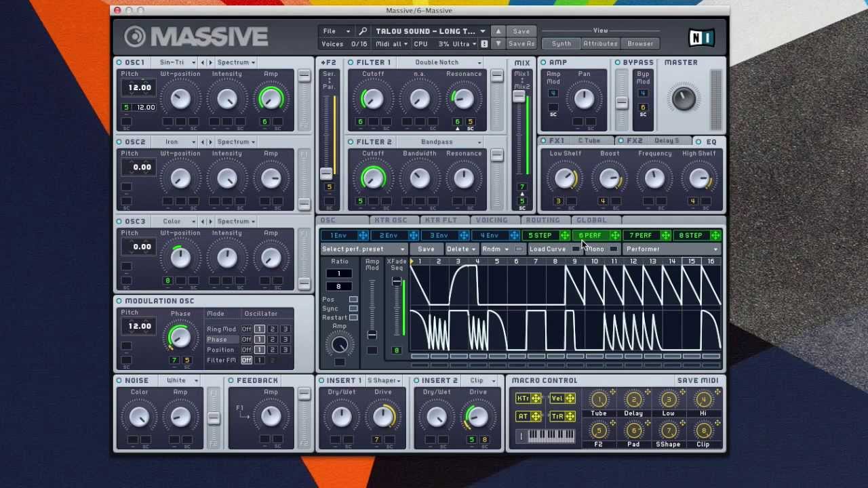
Task: Click the AT macro drag handle
Action: pyautogui.click(x=536, y=416)
